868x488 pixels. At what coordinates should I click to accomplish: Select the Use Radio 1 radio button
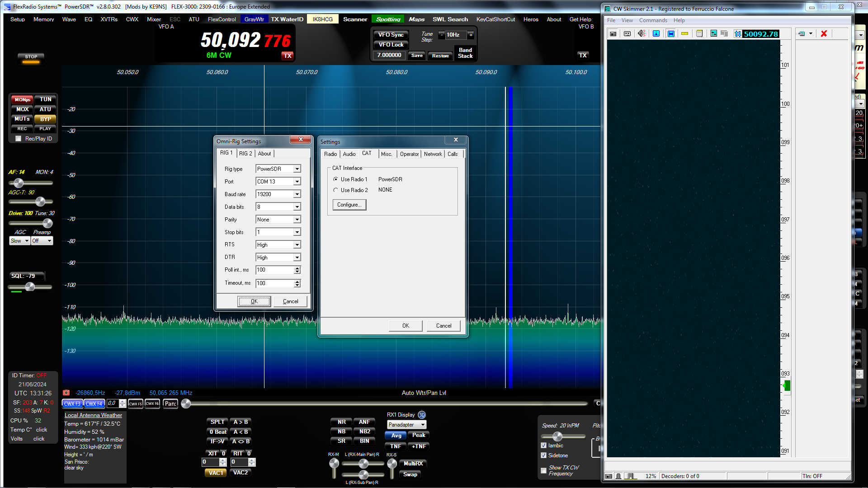point(335,179)
